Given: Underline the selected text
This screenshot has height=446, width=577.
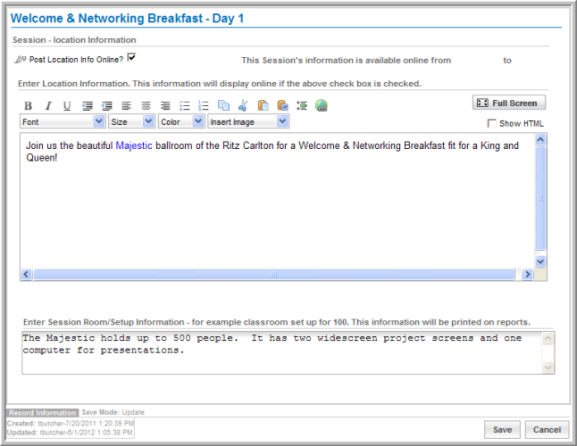Looking at the screenshot, I should pos(67,106).
